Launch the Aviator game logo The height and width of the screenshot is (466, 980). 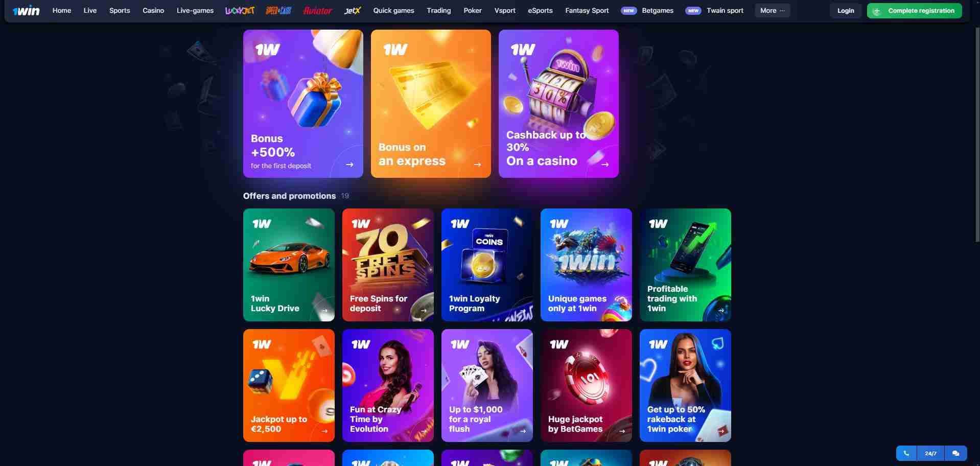click(x=317, y=10)
